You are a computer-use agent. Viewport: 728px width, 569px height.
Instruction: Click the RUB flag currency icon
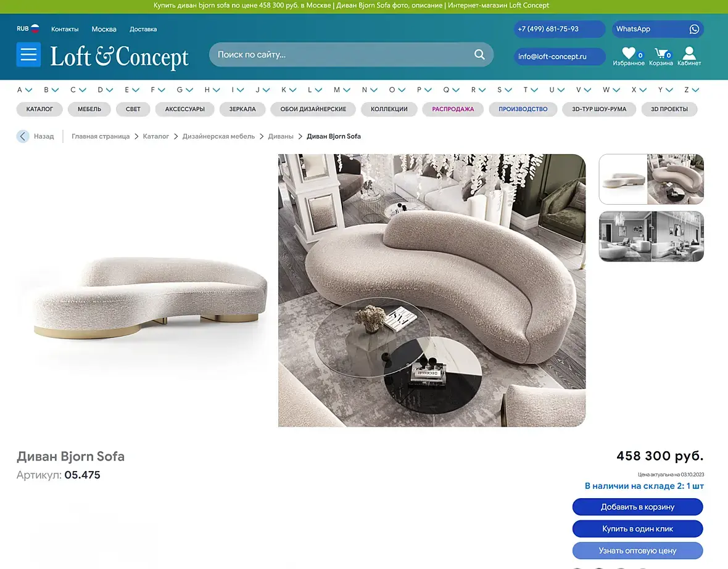click(35, 28)
